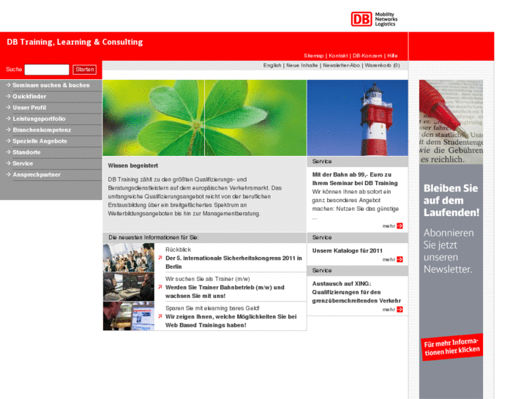Open the Newsletter-Abo link

click(x=341, y=65)
